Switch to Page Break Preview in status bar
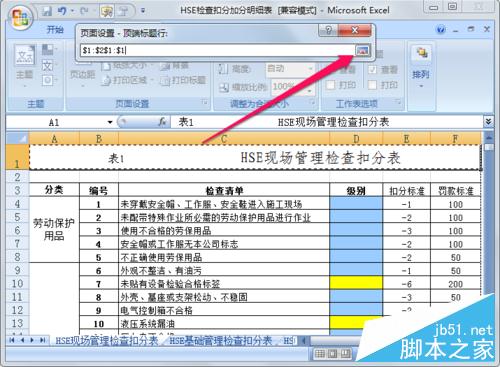 pos(345,354)
